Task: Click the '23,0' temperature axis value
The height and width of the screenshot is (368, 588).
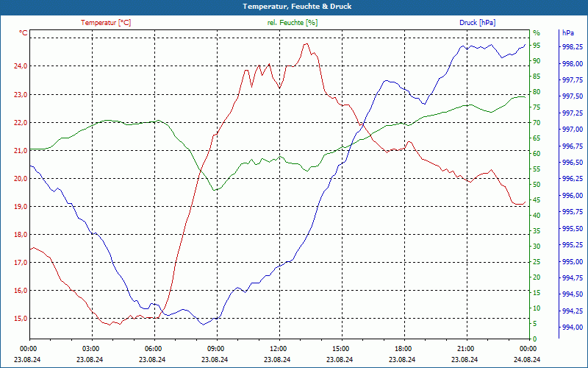Action: (21, 95)
